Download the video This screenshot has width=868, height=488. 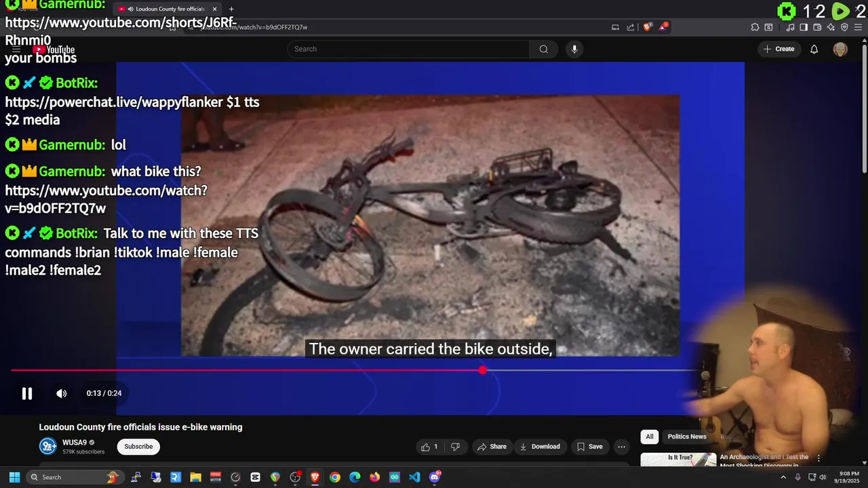[x=540, y=447]
